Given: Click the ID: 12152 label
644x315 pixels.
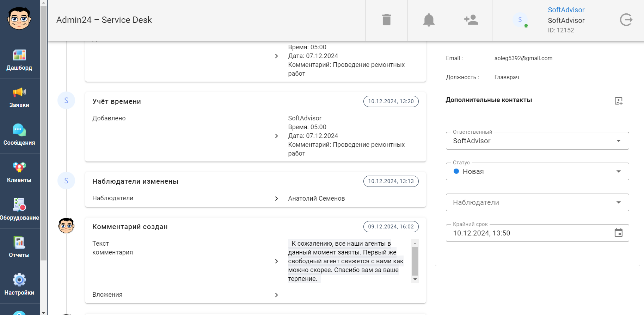Looking at the screenshot, I should click(561, 30).
